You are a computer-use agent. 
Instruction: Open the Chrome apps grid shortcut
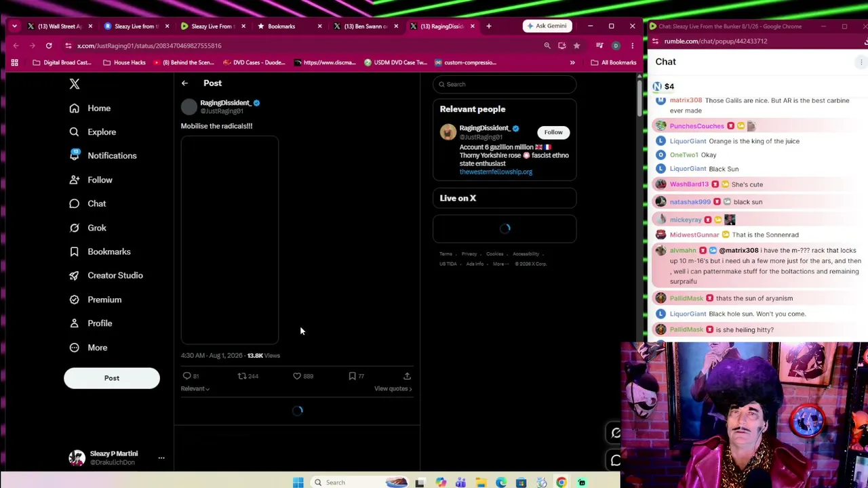coord(14,63)
